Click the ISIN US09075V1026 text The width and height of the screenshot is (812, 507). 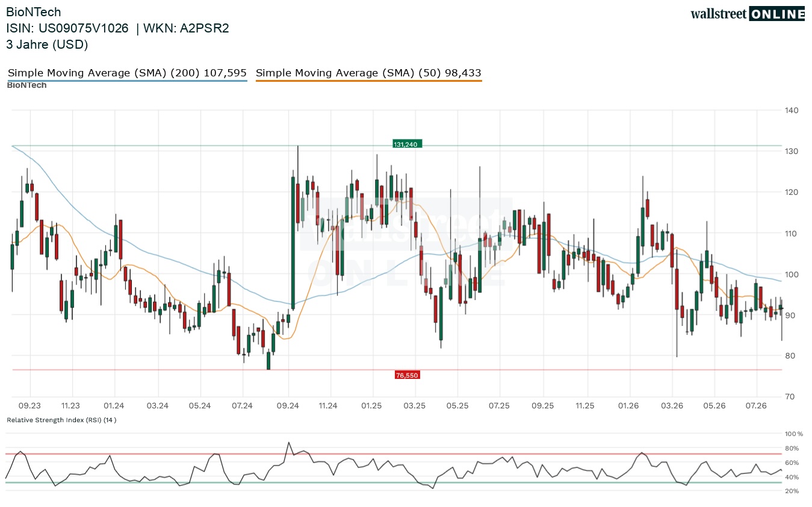[67, 28]
